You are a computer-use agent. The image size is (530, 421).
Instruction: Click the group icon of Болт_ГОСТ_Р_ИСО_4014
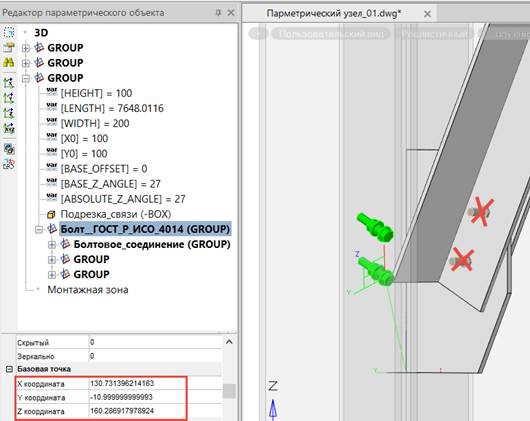pyautogui.click(x=52, y=229)
